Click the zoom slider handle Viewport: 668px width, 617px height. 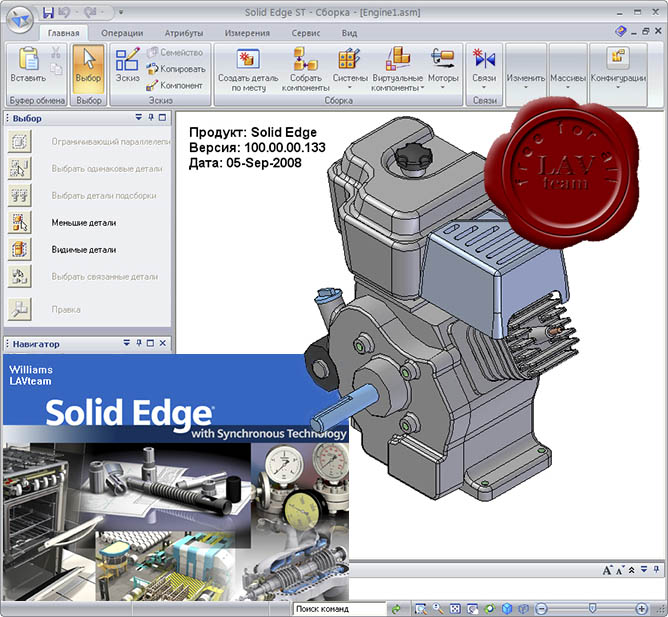(x=592, y=608)
